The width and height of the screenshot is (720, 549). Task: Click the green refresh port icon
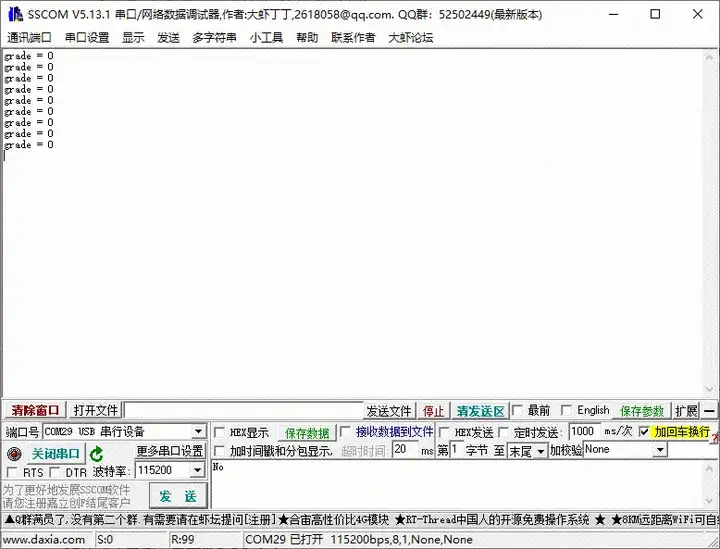[97, 453]
